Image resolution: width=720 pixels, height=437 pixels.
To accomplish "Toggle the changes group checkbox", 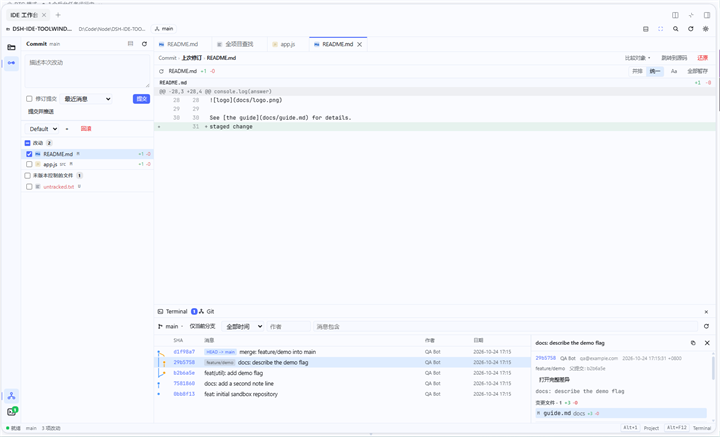I will point(27,143).
